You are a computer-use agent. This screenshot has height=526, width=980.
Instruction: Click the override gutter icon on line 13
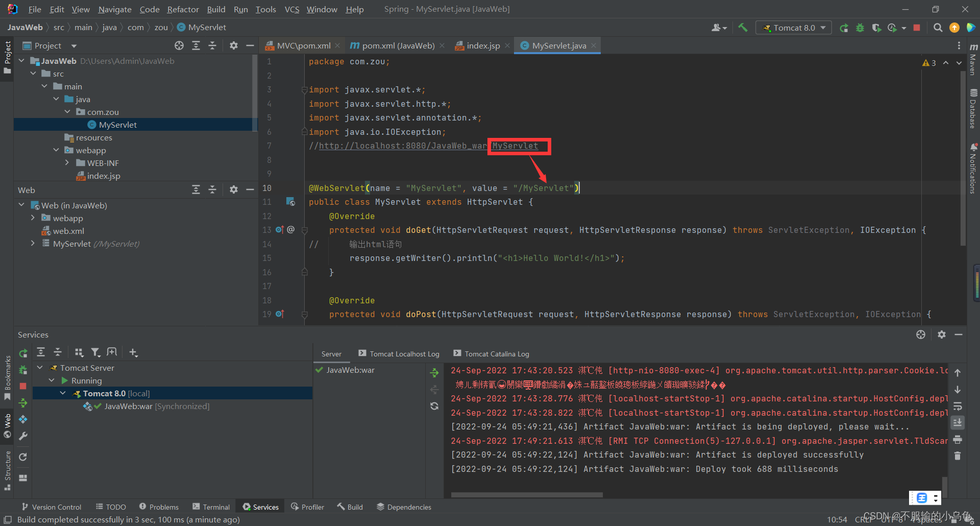click(x=280, y=230)
